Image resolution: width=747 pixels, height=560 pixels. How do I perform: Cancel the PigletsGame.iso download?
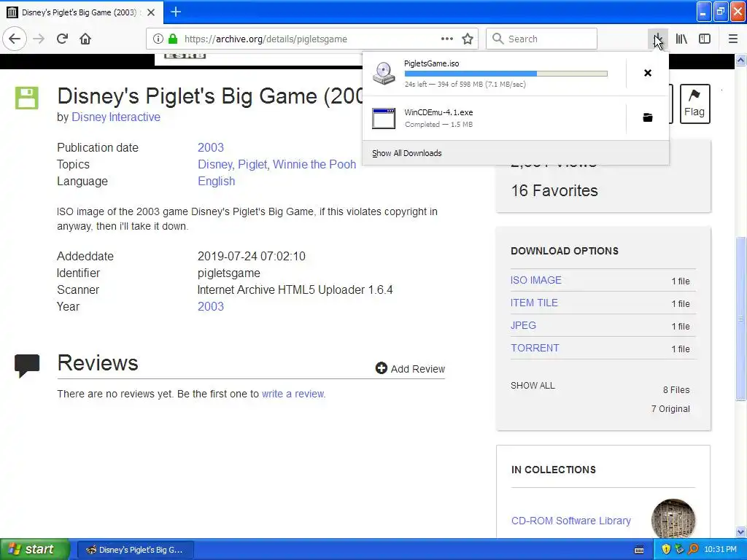(648, 73)
